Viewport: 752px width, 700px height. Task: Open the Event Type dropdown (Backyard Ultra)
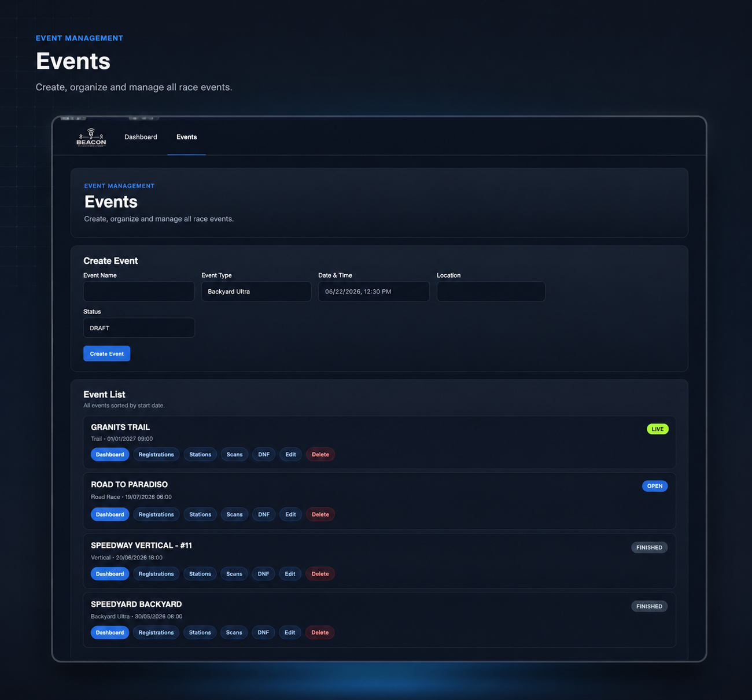(x=256, y=292)
